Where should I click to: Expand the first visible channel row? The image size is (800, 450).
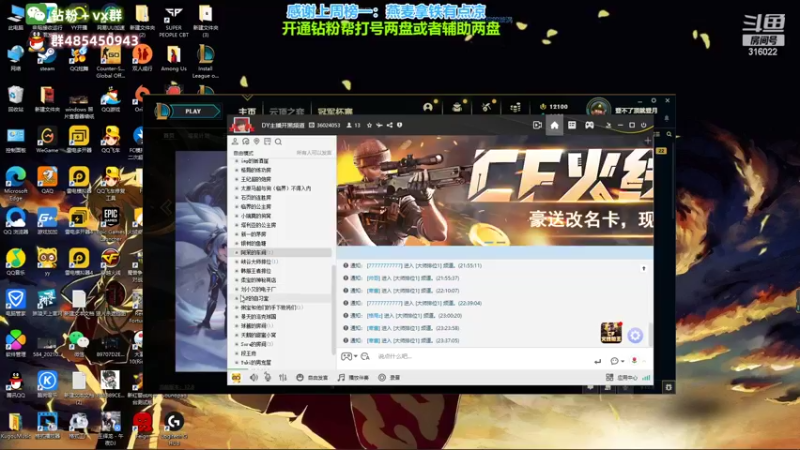point(237,161)
